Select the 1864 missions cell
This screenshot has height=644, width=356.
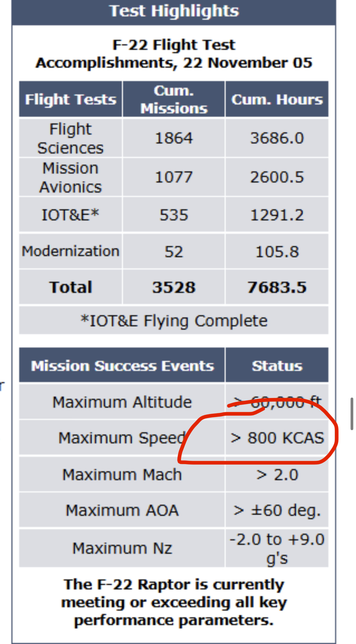coord(174,138)
